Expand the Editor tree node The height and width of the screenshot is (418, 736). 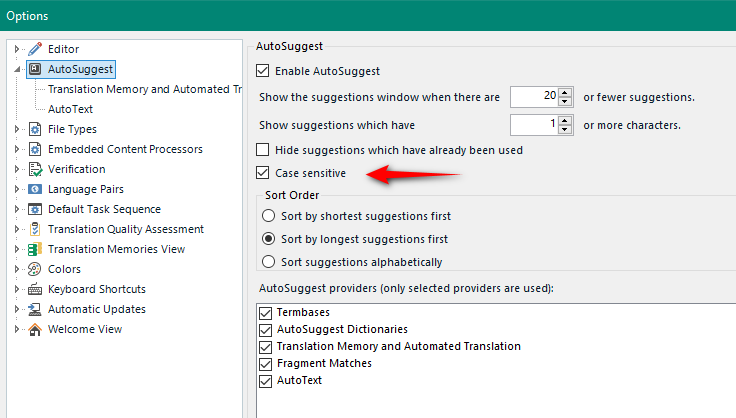(x=17, y=49)
